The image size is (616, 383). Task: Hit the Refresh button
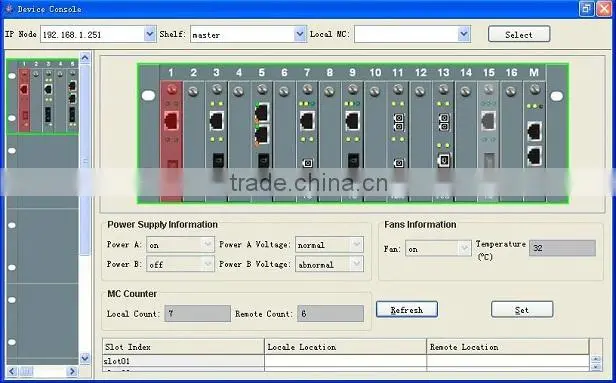(407, 310)
